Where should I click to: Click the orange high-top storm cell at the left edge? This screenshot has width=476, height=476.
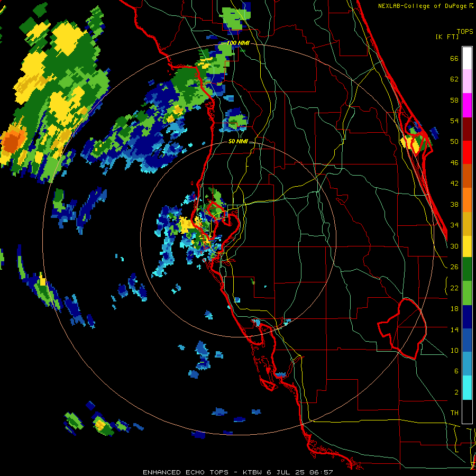13,141
